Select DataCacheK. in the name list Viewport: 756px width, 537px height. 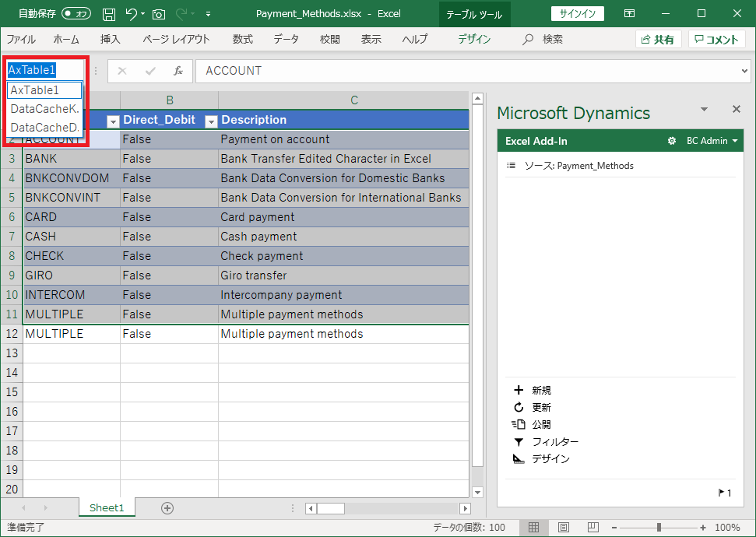pos(44,109)
